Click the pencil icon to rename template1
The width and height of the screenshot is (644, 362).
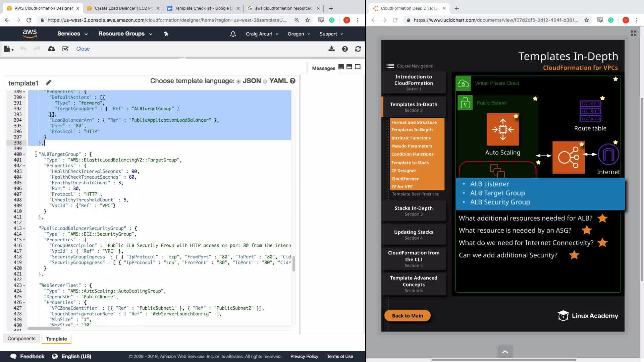[49, 83]
